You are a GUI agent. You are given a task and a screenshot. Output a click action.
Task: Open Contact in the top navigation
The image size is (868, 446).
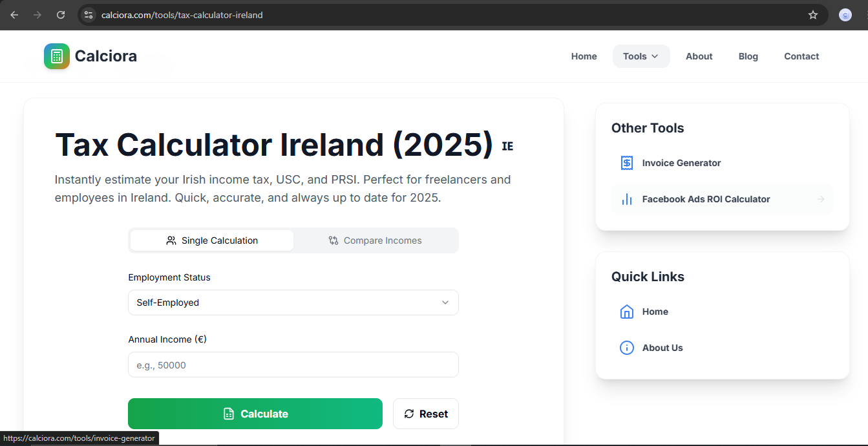tap(801, 56)
